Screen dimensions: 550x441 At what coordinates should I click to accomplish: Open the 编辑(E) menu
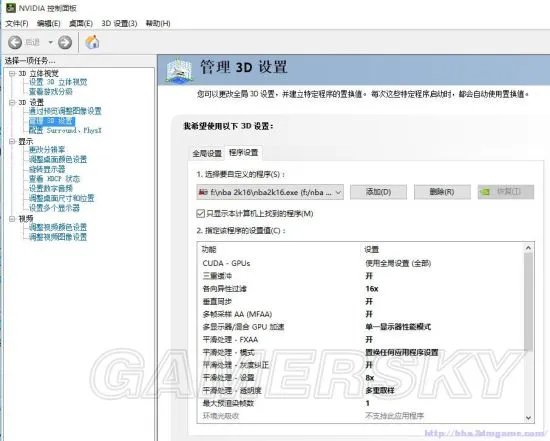point(49,24)
